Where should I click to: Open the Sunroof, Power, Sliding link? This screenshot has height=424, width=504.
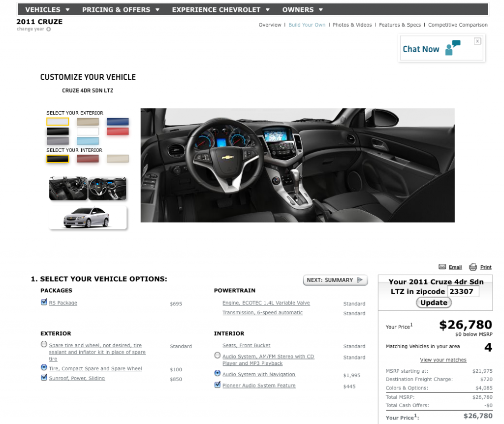pyautogui.click(x=77, y=378)
